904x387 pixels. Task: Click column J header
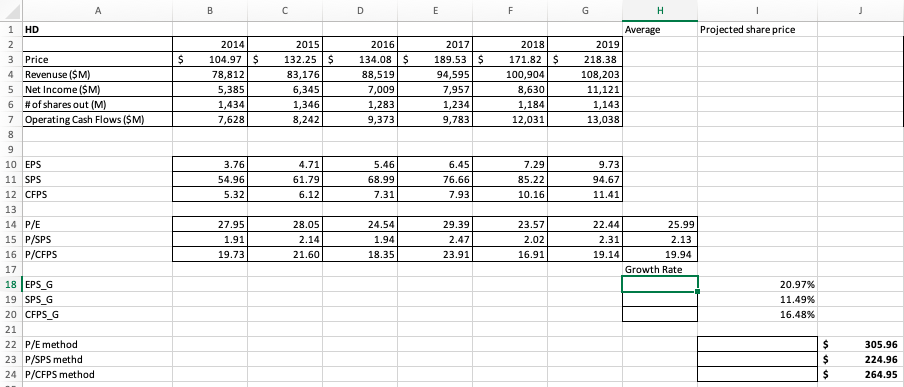(861, 11)
